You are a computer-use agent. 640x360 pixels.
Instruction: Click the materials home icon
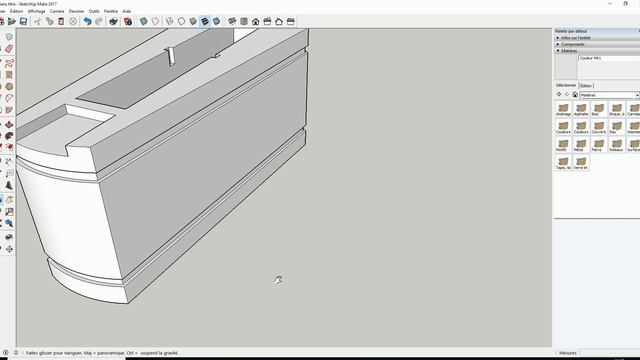click(x=575, y=95)
